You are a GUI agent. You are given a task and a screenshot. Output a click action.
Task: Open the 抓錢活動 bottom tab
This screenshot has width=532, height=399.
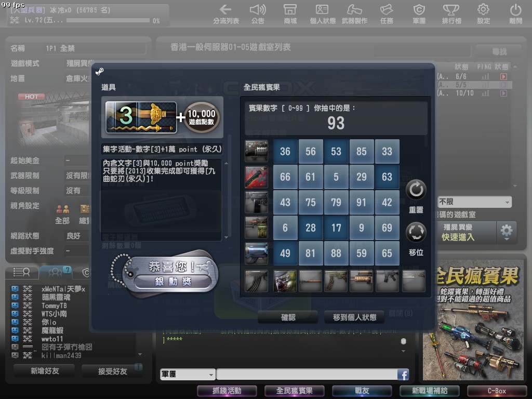[x=227, y=391]
